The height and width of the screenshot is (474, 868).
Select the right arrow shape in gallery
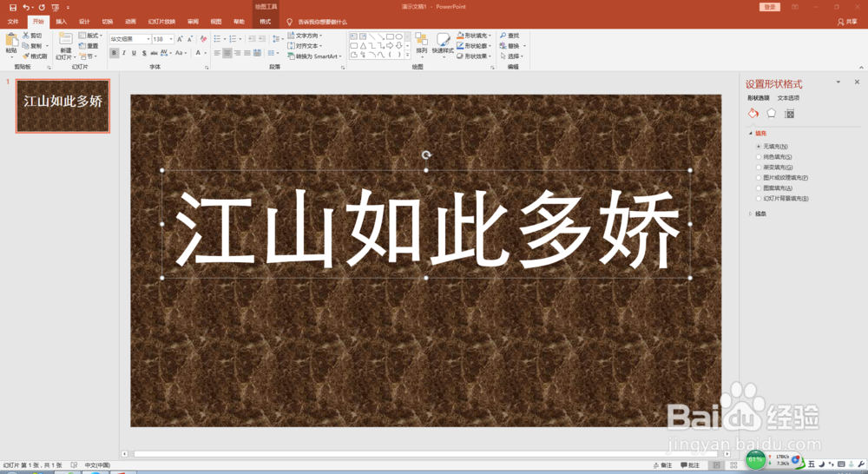point(390,45)
